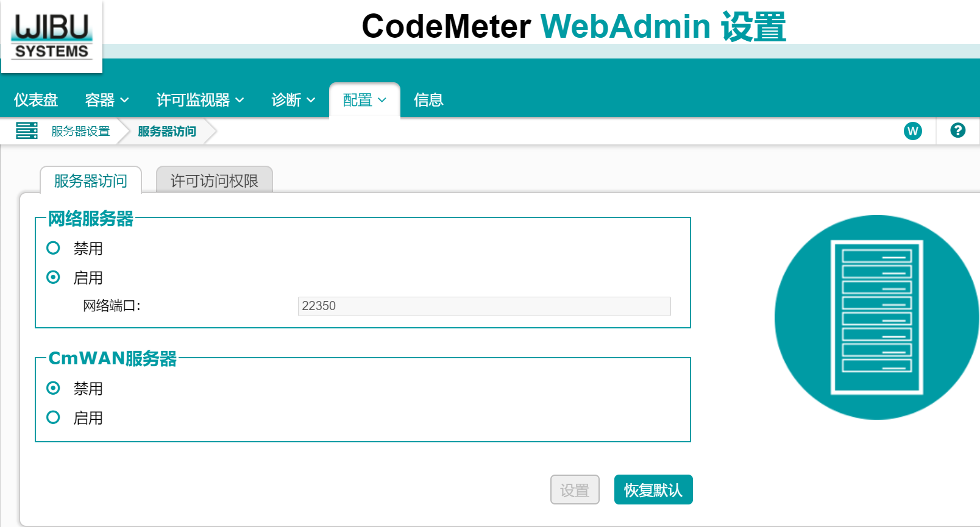Viewport: 980px width, 527px height.
Task: Click the WIBU Systems logo
Action: pos(52,37)
